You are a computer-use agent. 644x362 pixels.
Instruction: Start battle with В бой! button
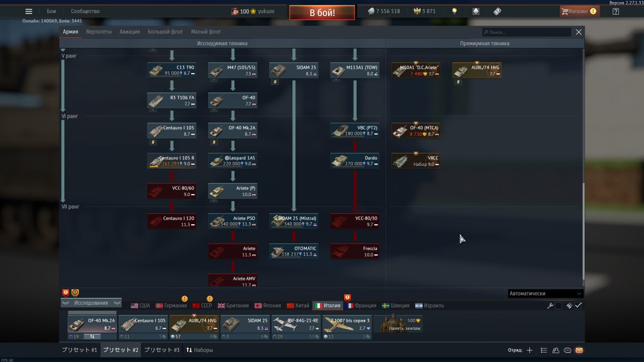(322, 13)
